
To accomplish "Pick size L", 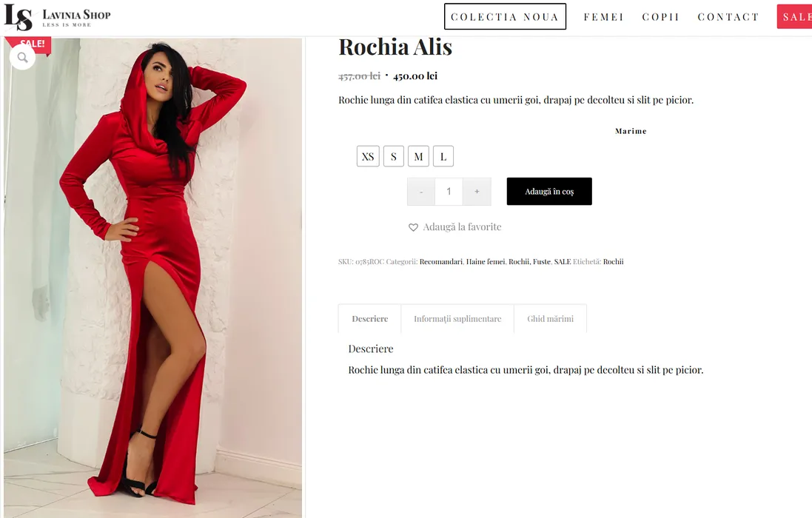I will (x=443, y=156).
